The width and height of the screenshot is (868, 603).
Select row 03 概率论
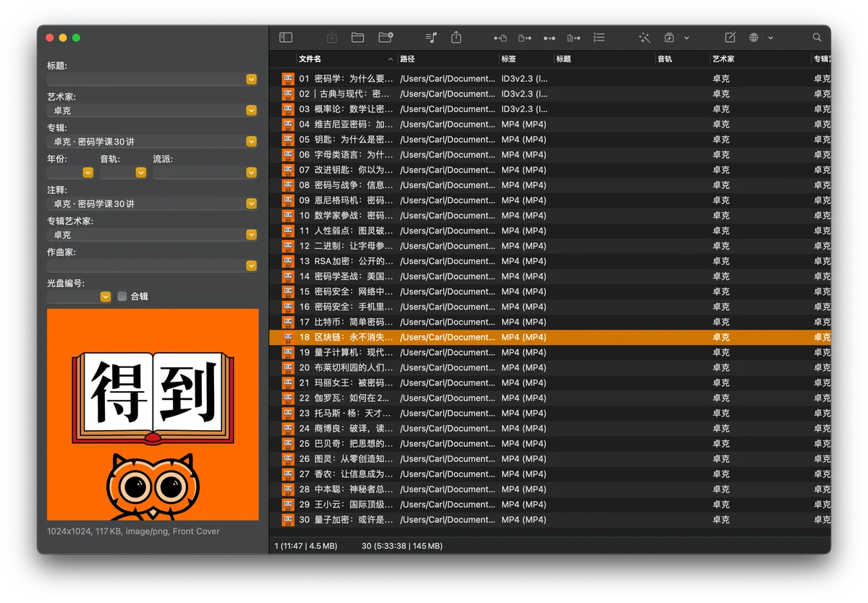click(550, 109)
